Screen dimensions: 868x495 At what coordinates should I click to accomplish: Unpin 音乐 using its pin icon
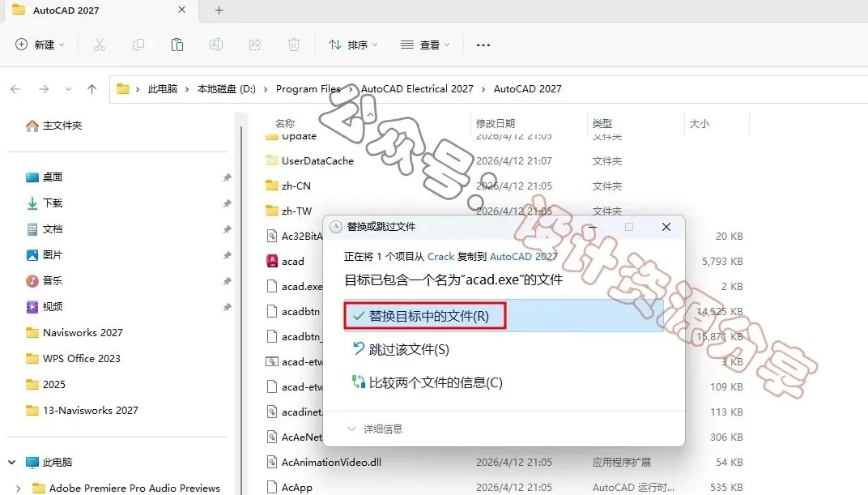(x=227, y=281)
